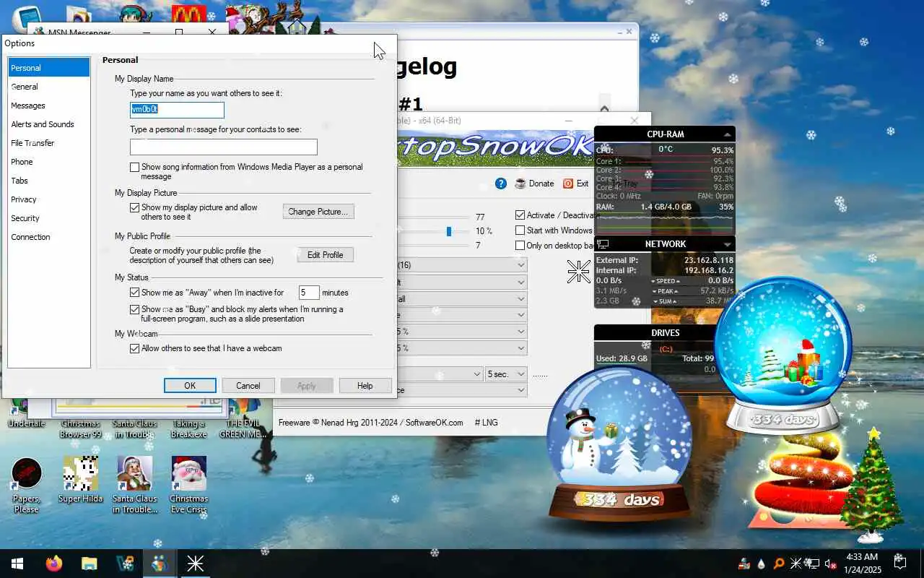Check Only on desktop background option
The width and height of the screenshot is (924, 578).
pyautogui.click(x=520, y=246)
